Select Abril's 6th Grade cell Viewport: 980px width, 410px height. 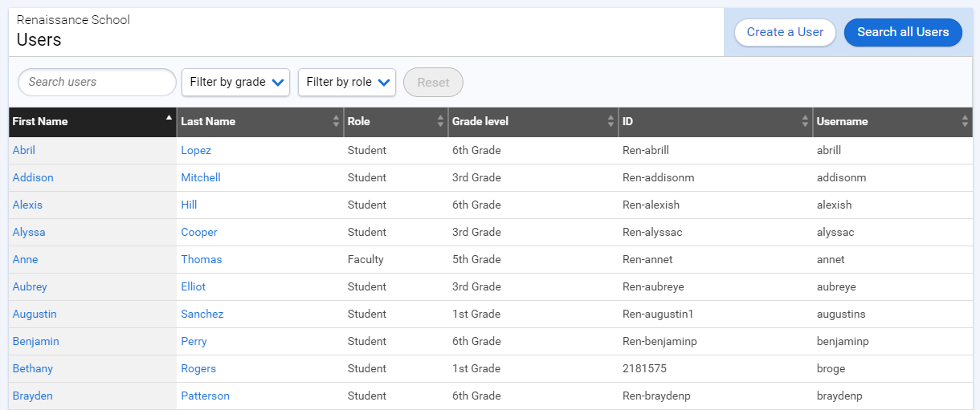click(x=476, y=150)
